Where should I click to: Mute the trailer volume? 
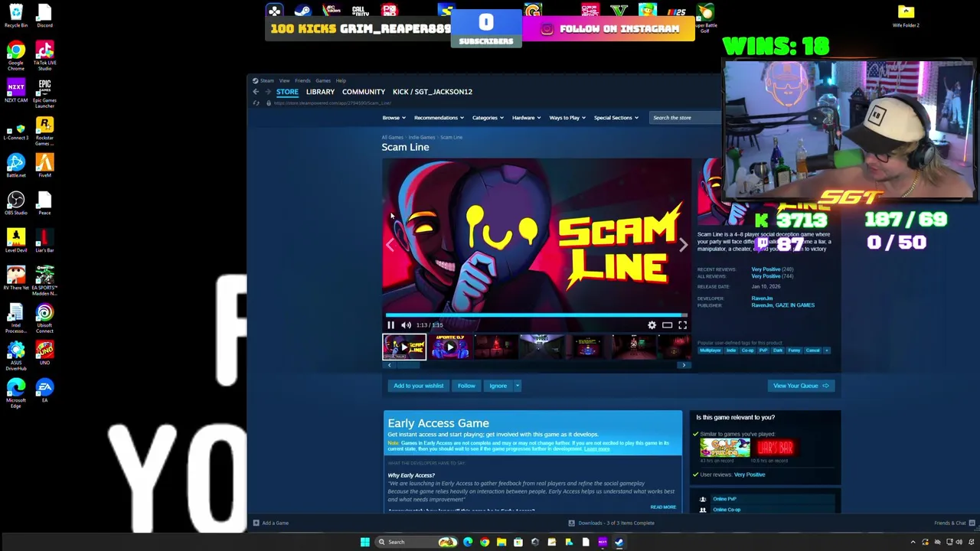pyautogui.click(x=406, y=325)
